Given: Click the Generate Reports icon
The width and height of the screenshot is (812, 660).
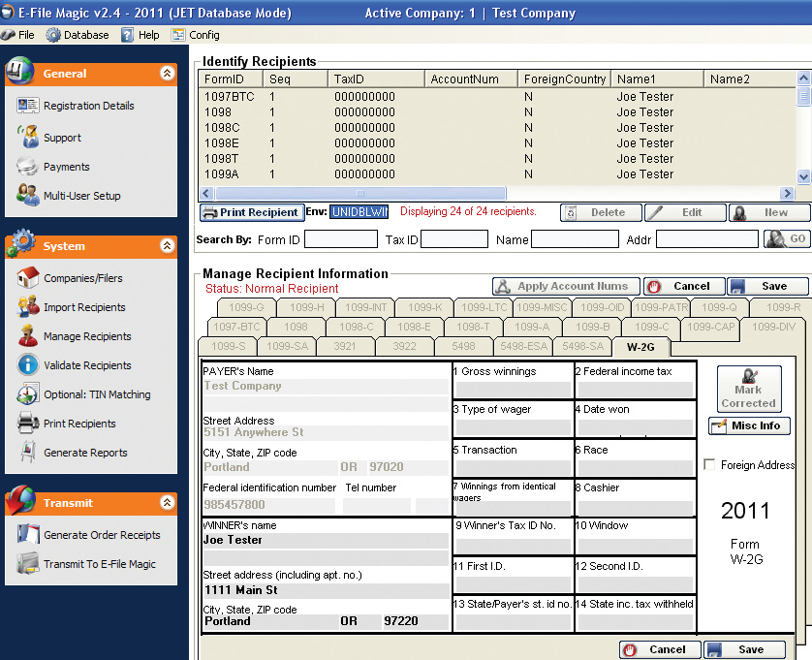Looking at the screenshot, I should tap(27, 453).
